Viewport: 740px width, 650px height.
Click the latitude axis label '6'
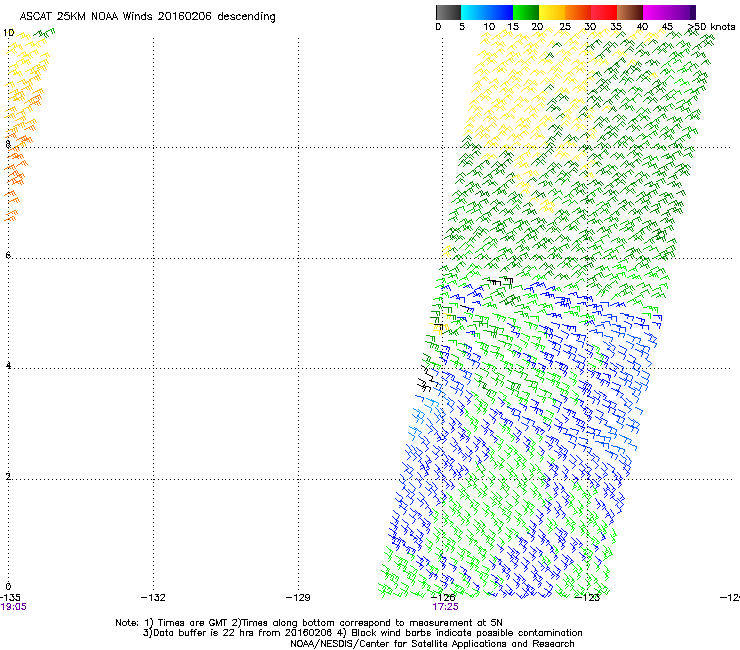tap(8, 255)
